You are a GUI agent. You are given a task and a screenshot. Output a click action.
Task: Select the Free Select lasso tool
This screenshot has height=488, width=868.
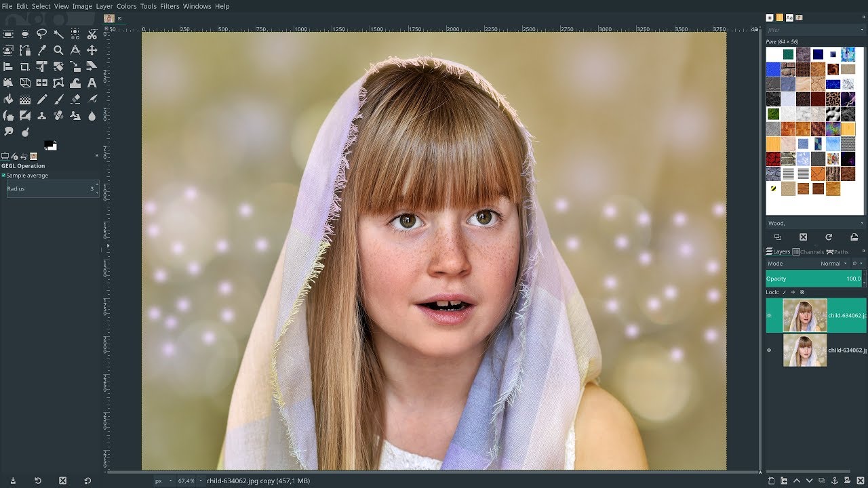pos(41,34)
